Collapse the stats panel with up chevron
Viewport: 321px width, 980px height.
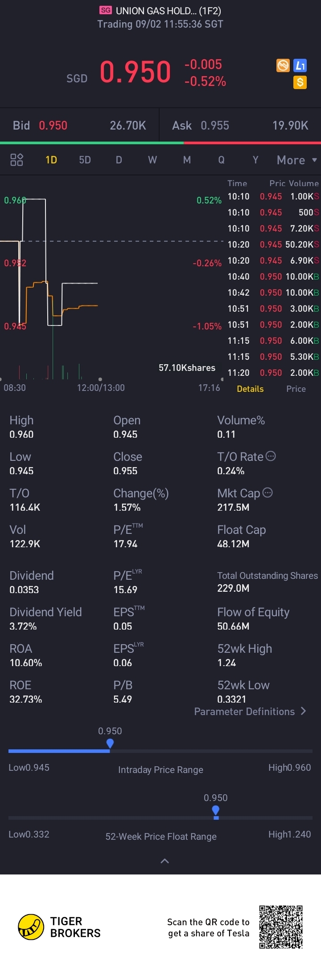(165, 861)
